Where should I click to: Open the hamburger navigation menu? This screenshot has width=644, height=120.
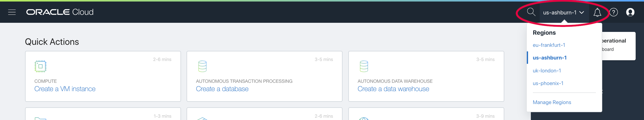point(12,12)
